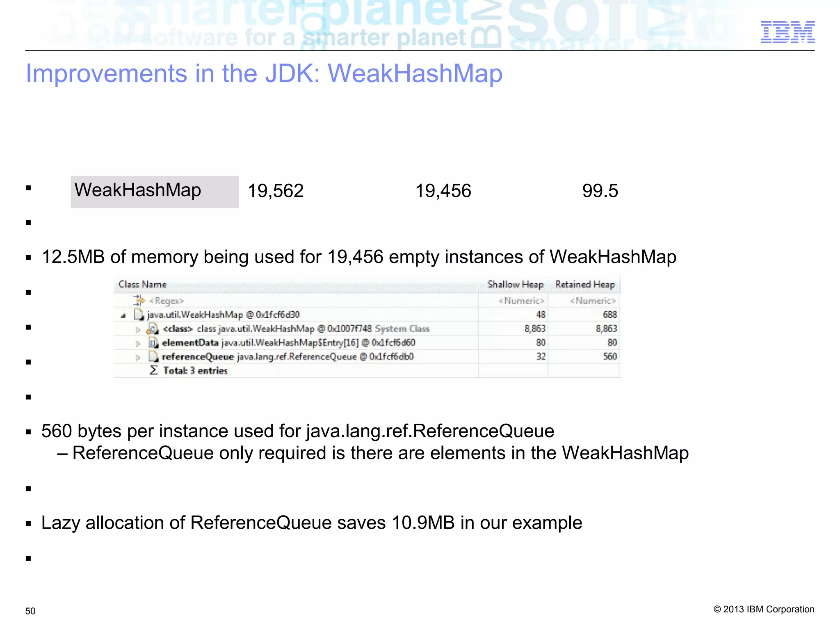The height and width of the screenshot is (630, 840).
Task: Click the slide title Improvements in the JDK: WeakHashMap
Action: coord(264,74)
